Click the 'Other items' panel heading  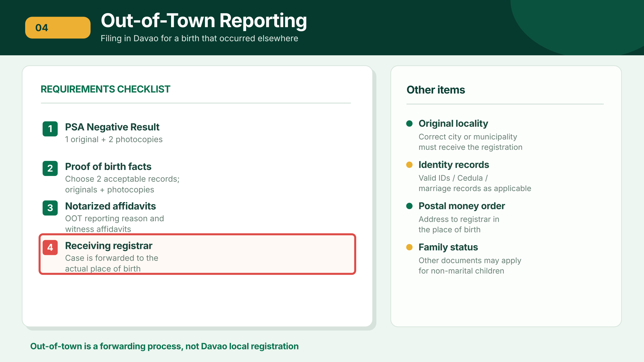coord(436,90)
